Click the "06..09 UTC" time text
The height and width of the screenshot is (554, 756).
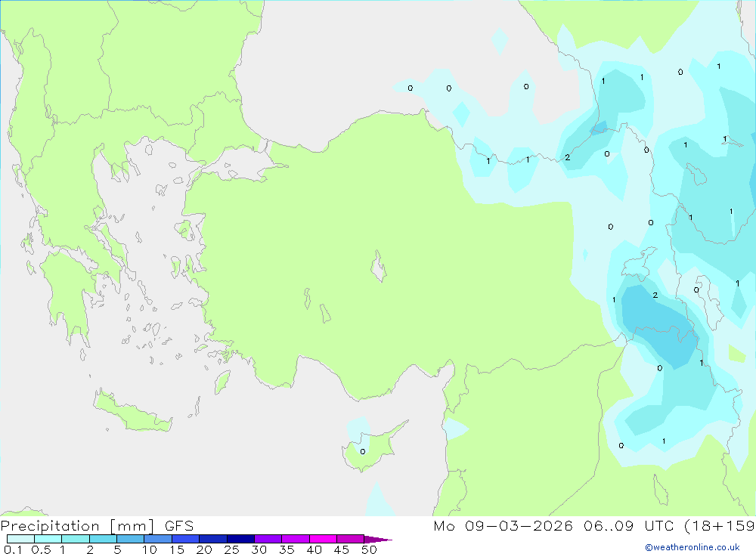[627, 526]
